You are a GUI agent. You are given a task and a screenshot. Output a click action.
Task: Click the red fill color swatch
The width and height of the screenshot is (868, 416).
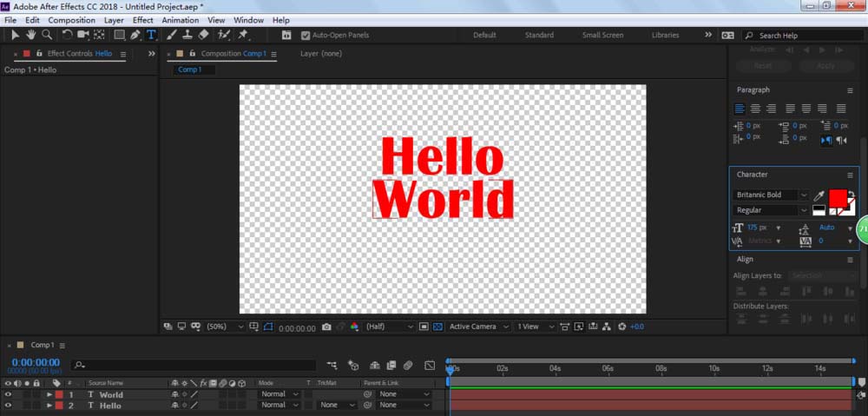tap(837, 197)
